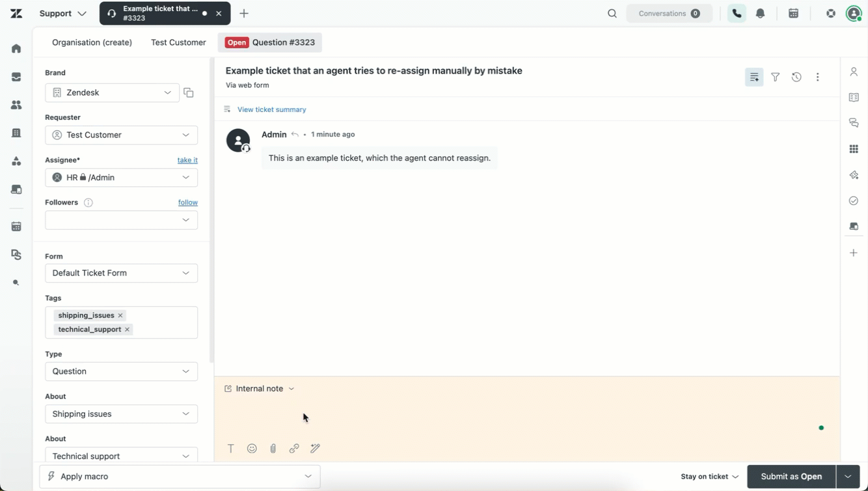Go to the Home dashboard in left sidebar

click(x=16, y=48)
